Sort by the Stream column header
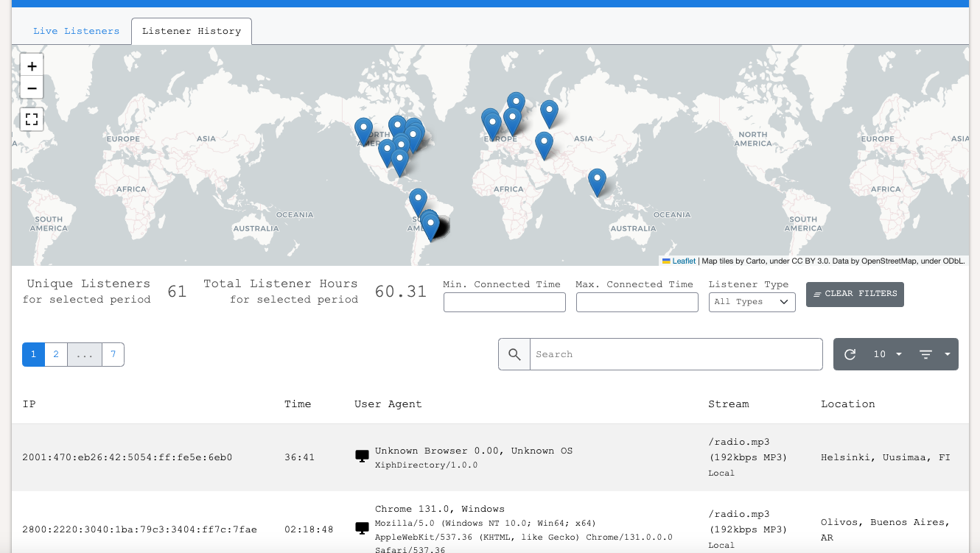This screenshot has height=553, width=980. click(x=729, y=404)
